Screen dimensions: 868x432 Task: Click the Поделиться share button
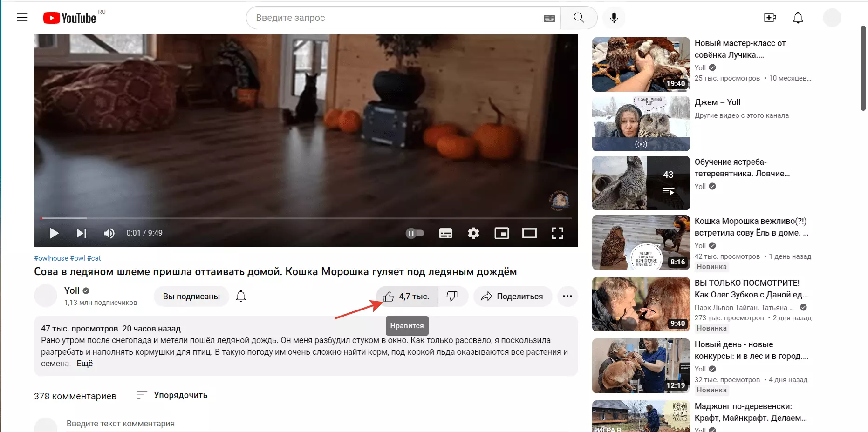[x=513, y=297]
